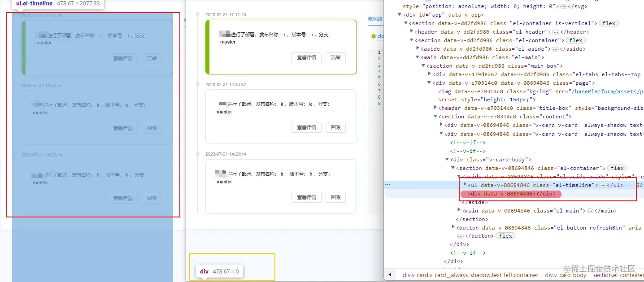Select div.v-card text-left.container breadcrumb
644x282 pixels.
[470, 275]
